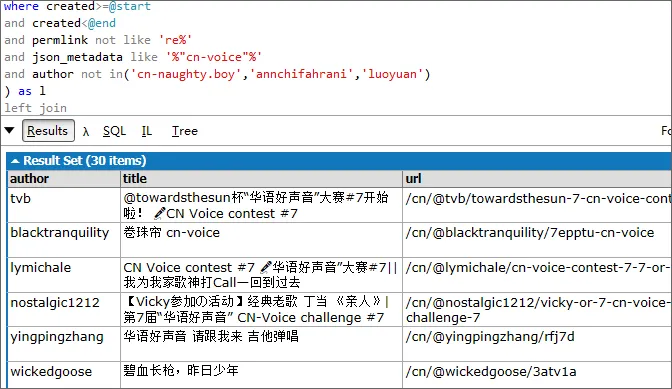The height and width of the screenshot is (389, 672).
Task: Select the author cell tvb
Action: pos(64,205)
